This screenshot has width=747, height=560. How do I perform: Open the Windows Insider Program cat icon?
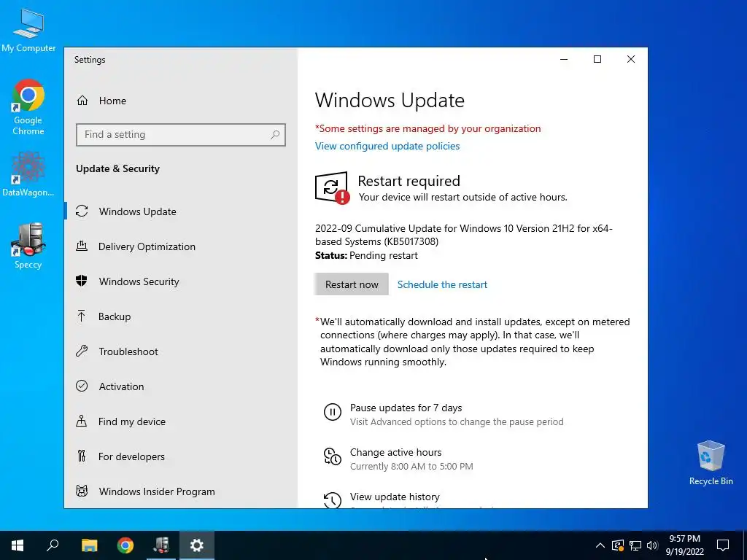tap(82, 491)
